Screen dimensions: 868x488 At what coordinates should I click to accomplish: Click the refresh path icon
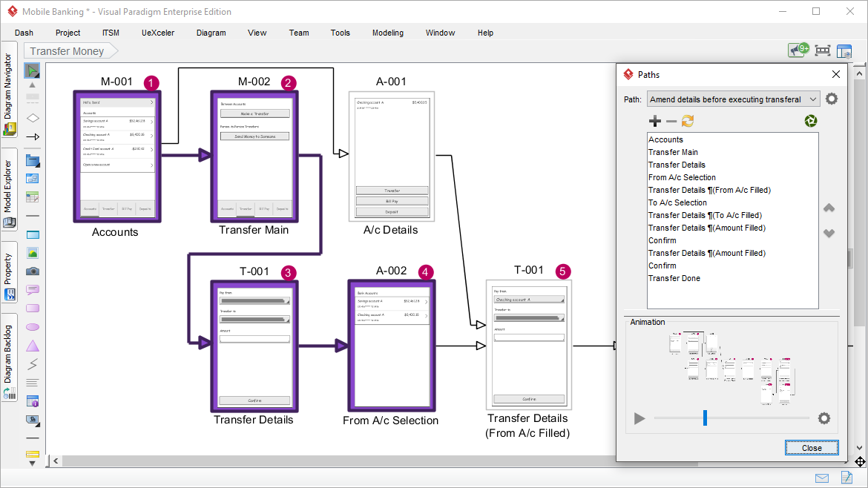(688, 121)
